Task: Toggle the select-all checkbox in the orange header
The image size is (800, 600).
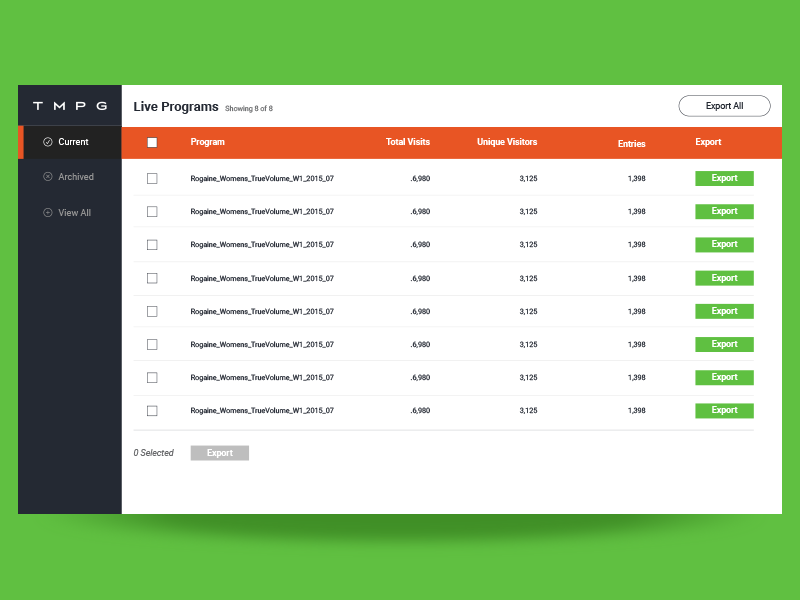Action: [152, 142]
